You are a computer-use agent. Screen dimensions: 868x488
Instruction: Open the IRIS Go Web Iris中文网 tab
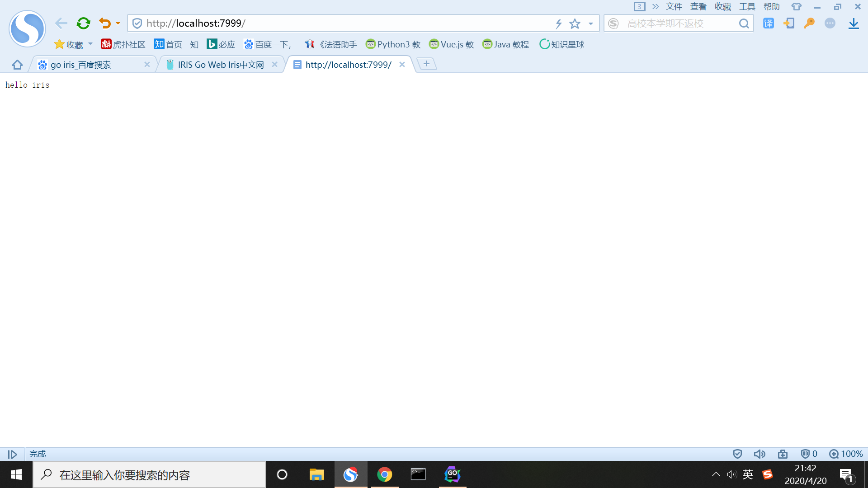[221, 64]
